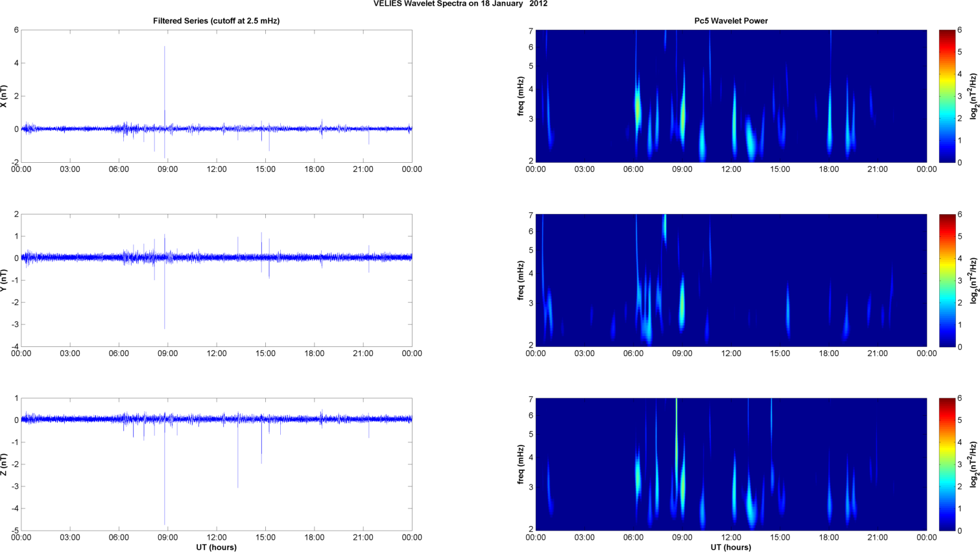Screen dimensions: 980x552
Task: Pick the colorbar beside the X wavelet spectrum
Action: click(947, 96)
